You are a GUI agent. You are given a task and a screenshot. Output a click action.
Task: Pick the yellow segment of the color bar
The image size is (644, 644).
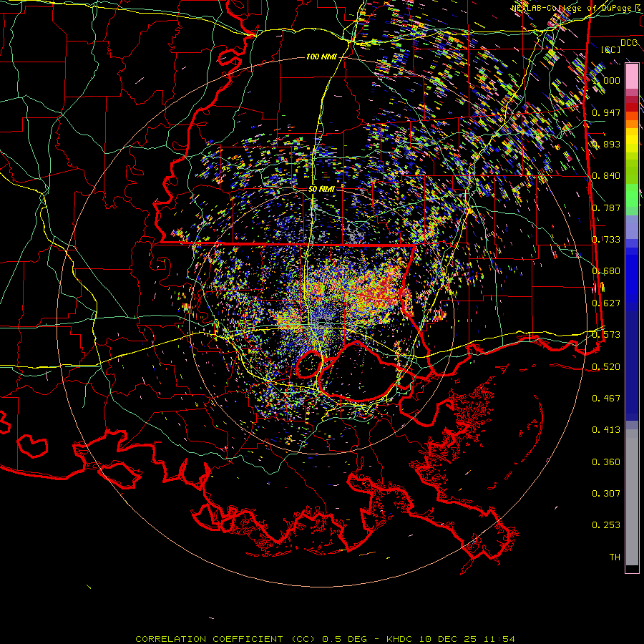tap(632, 140)
